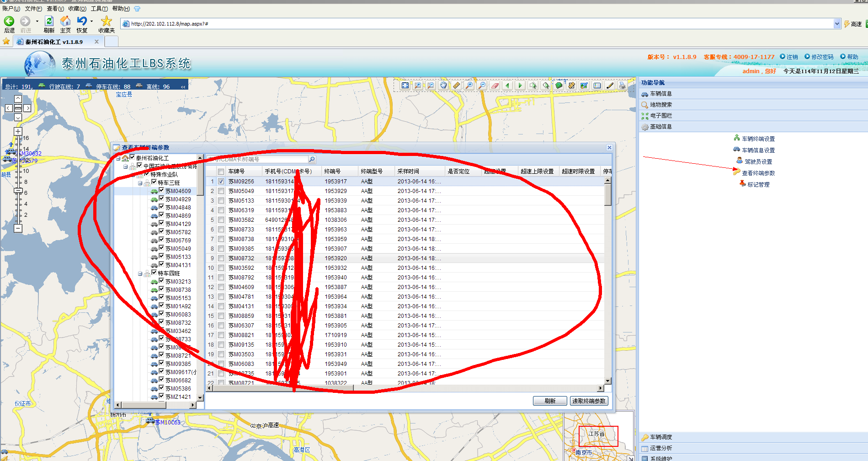
Task: Select the pan hand tool
Action: pyautogui.click(x=443, y=86)
